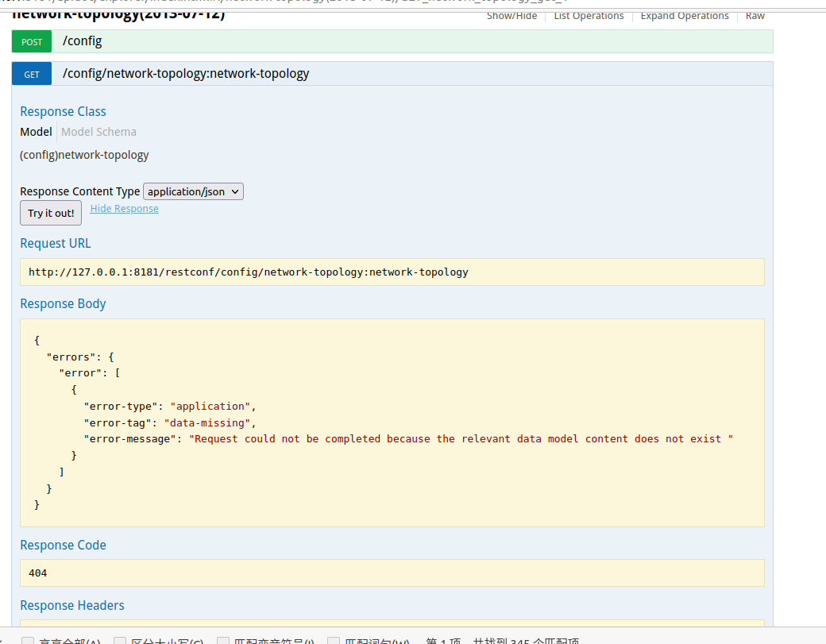The width and height of the screenshot is (826, 644).
Task: Click the blue GET method badge
Action: pos(32,74)
